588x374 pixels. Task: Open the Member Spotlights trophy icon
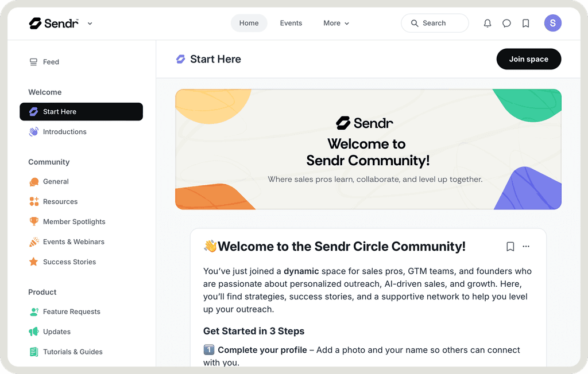[x=34, y=221]
